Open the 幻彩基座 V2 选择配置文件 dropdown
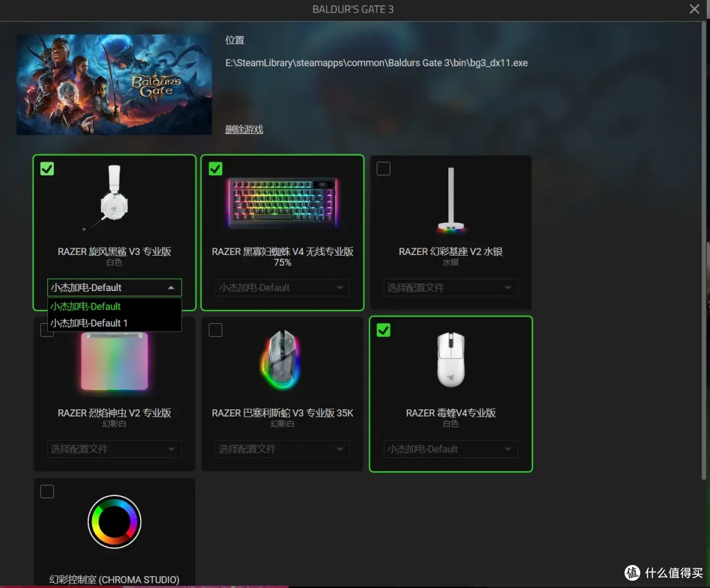The image size is (710, 588). click(450, 288)
